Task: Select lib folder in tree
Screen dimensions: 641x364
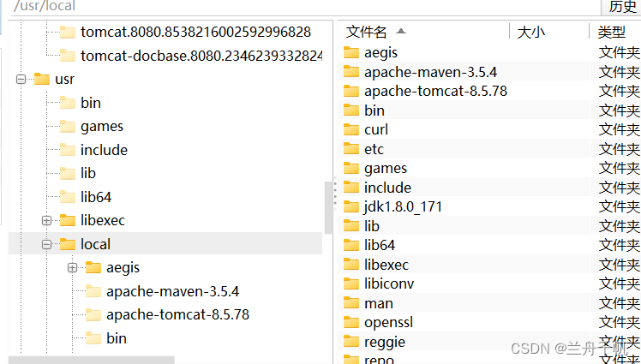Action: click(88, 174)
